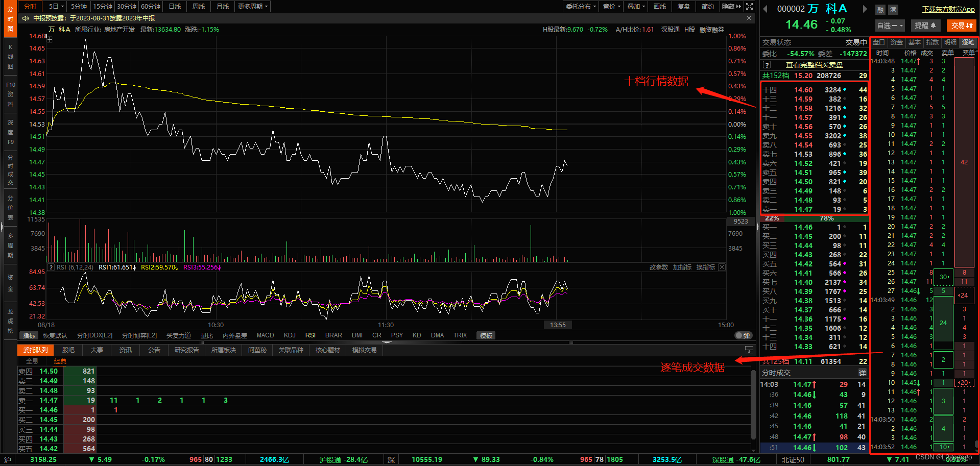Expand the 叠加 overlay dropdown
The height and width of the screenshot is (466, 980).
(x=636, y=7)
